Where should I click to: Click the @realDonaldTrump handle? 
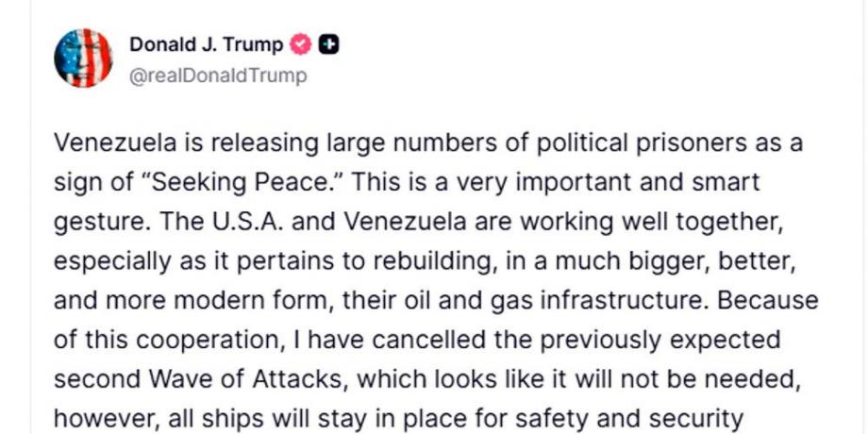tap(218, 75)
